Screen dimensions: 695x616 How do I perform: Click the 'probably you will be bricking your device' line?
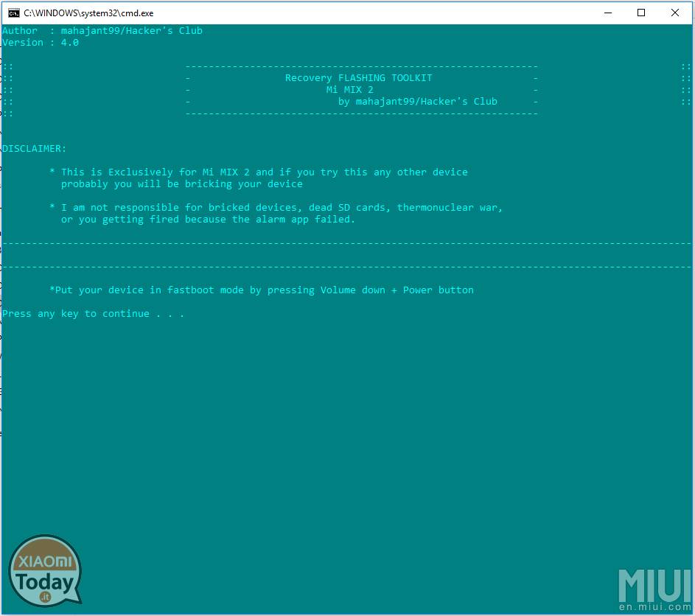coord(182,184)
